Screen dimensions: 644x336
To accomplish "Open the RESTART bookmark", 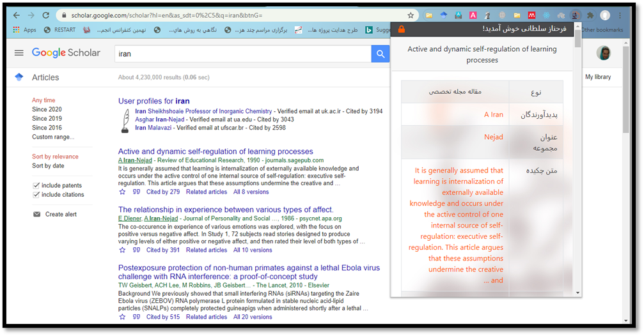I will (59, 30).
